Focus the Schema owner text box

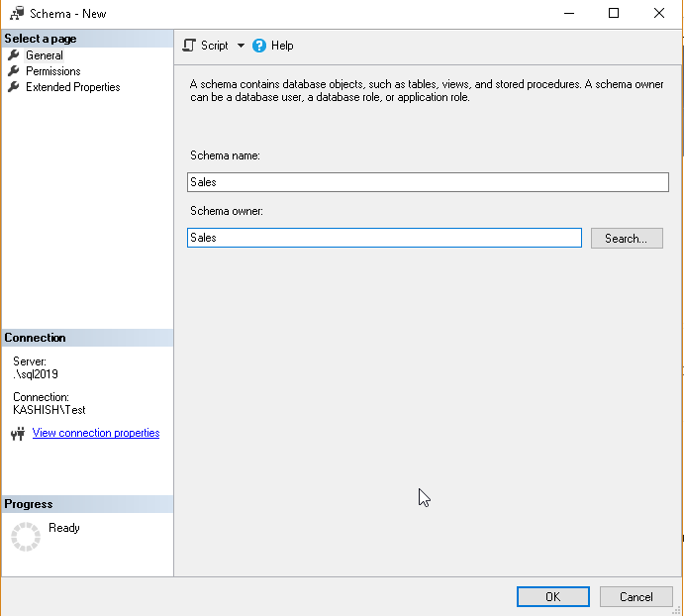[384, 238]
